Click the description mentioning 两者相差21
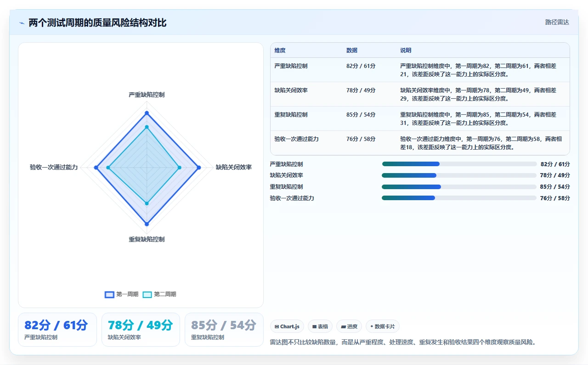 [478, 70]
